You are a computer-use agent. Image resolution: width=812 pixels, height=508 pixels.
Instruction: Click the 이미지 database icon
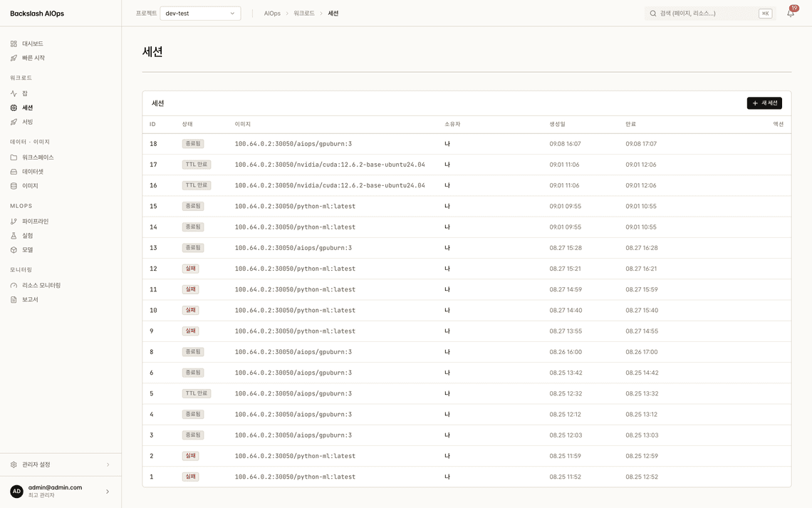point(14,186)
